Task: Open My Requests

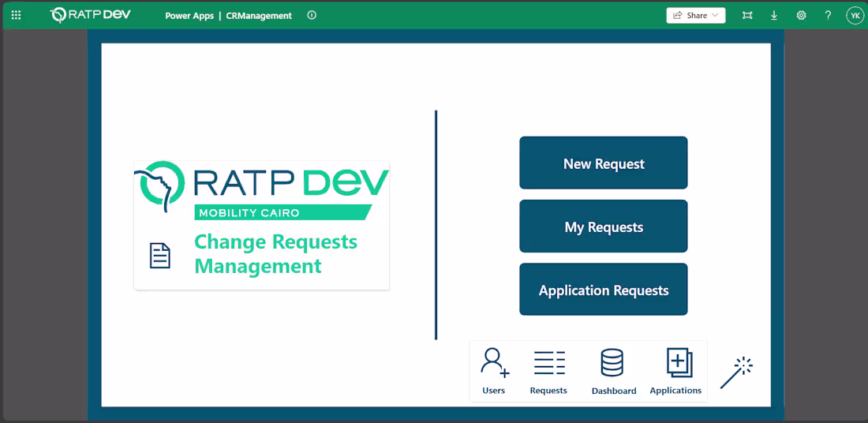Action: [604, 226]
